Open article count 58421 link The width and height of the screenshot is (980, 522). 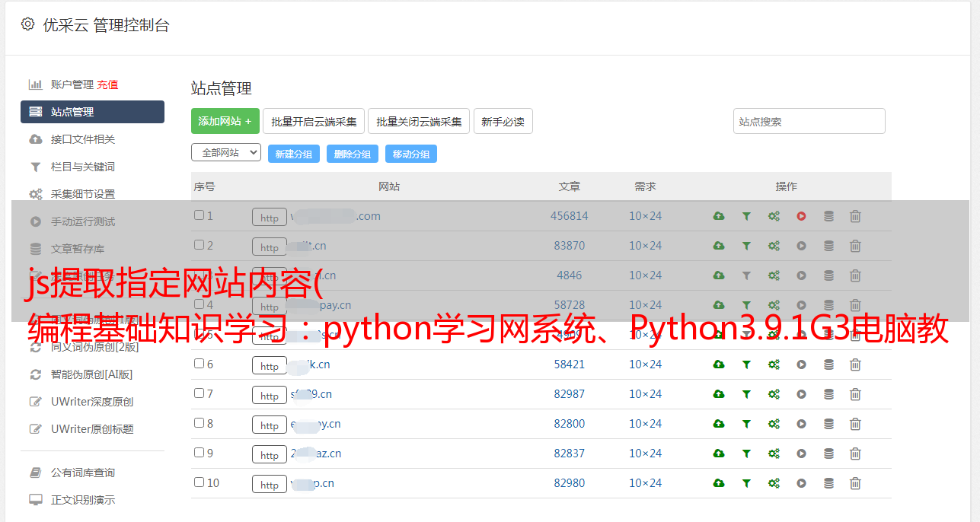pos(570,364)
